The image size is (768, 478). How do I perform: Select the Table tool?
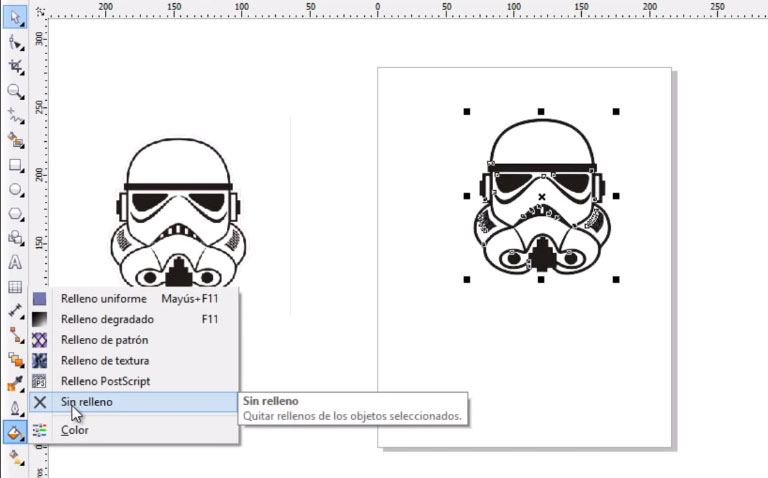(15, 287)
